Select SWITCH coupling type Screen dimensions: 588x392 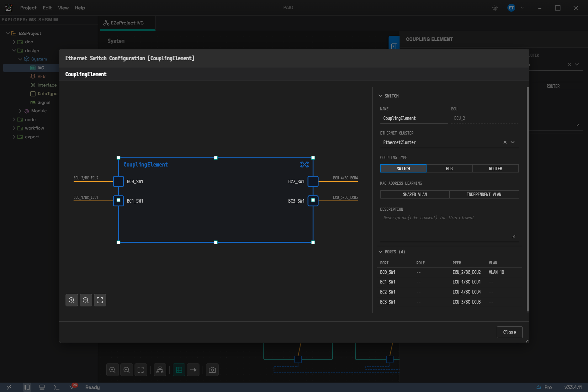tap(403, 168)
